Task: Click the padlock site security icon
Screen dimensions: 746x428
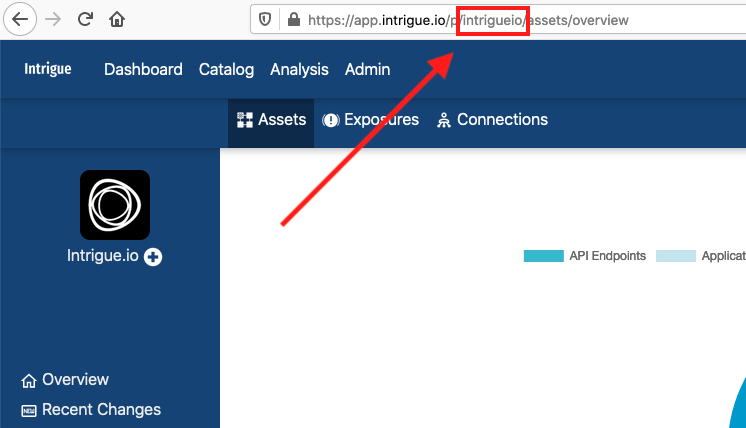Action: click(294, 19)
